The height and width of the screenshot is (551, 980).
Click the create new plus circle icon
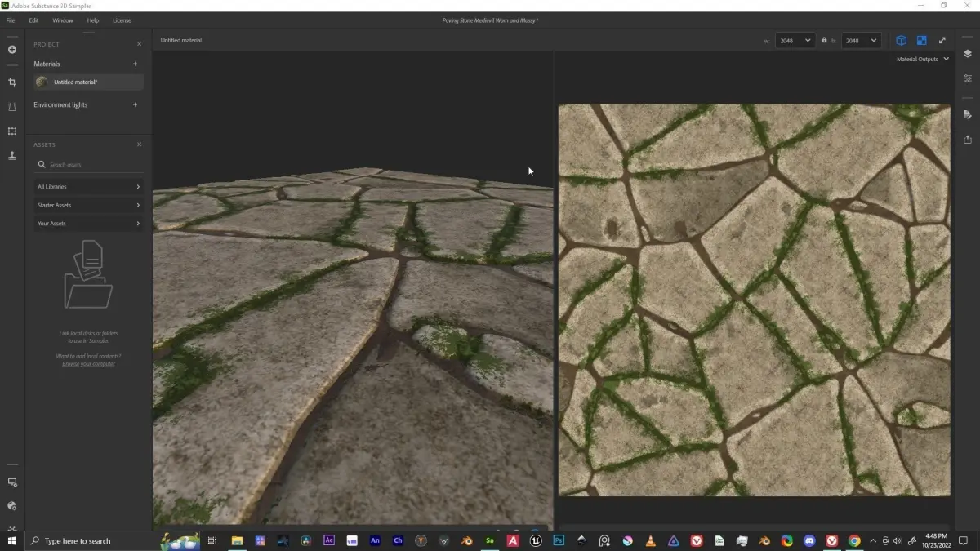[12, 50]
